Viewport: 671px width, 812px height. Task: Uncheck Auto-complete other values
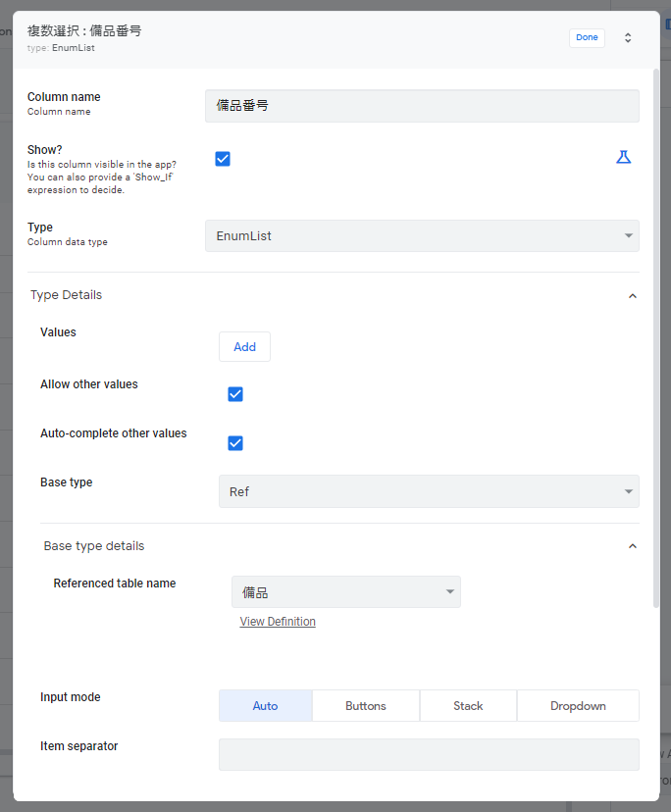235,442
